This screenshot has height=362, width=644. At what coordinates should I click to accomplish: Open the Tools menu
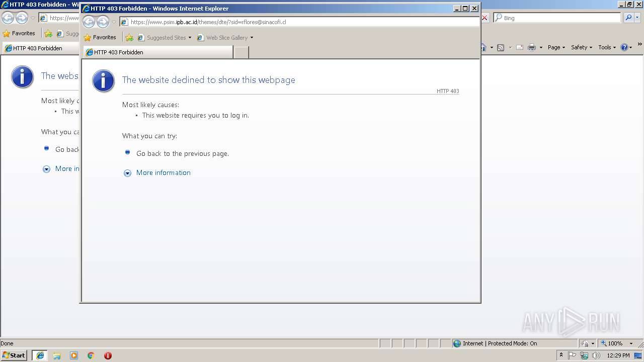[x=607, y=47]
